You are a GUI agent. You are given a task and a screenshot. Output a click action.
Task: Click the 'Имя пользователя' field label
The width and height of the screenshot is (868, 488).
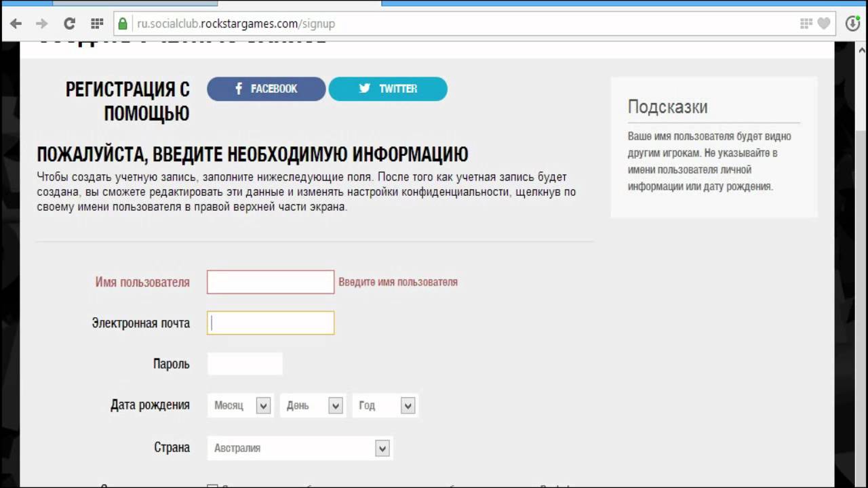pos(142,282)
